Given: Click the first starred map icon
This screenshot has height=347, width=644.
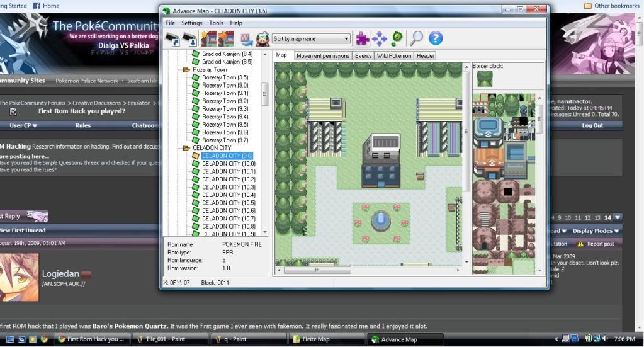Looking at the screenshot, I should [208, 39].
